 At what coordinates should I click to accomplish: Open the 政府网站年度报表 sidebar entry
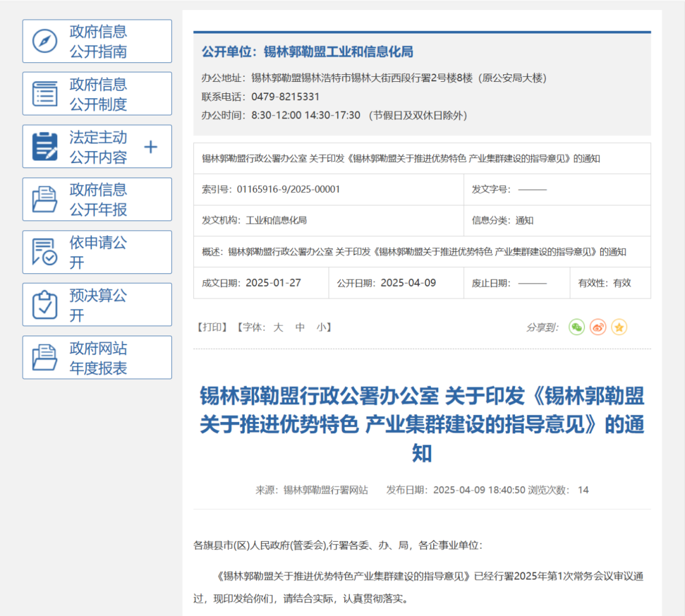(98, 357)
